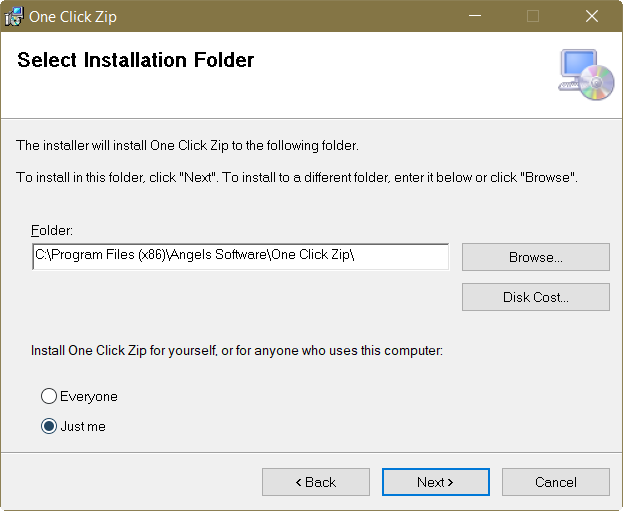Click the computer and CD graphic

pyautogui.click(x=586, y=74)
